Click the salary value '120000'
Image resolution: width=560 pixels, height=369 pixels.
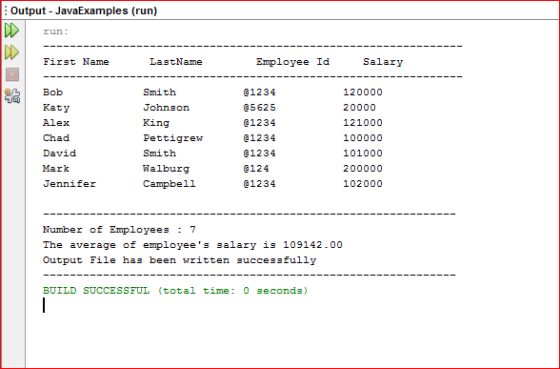pyautogui.click(x=363, y=92)
